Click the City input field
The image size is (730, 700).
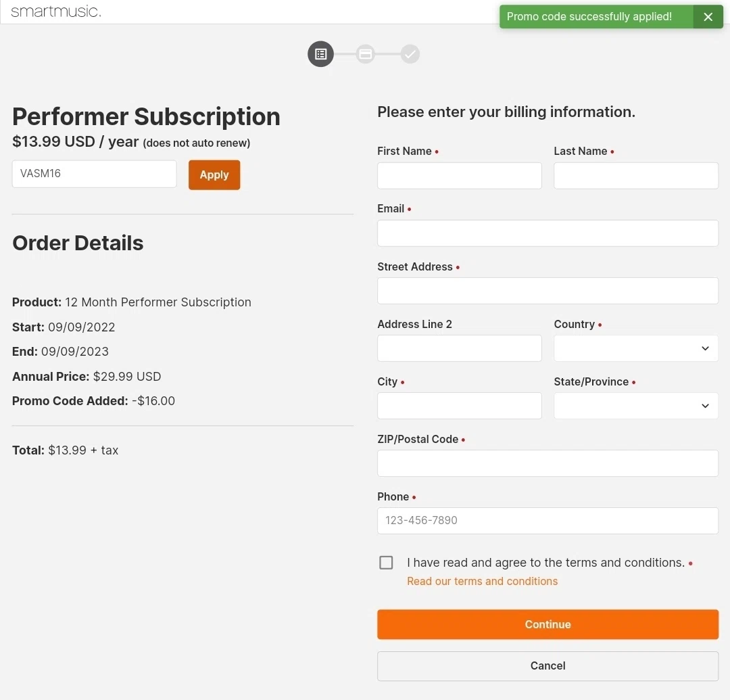coord(460,406)
